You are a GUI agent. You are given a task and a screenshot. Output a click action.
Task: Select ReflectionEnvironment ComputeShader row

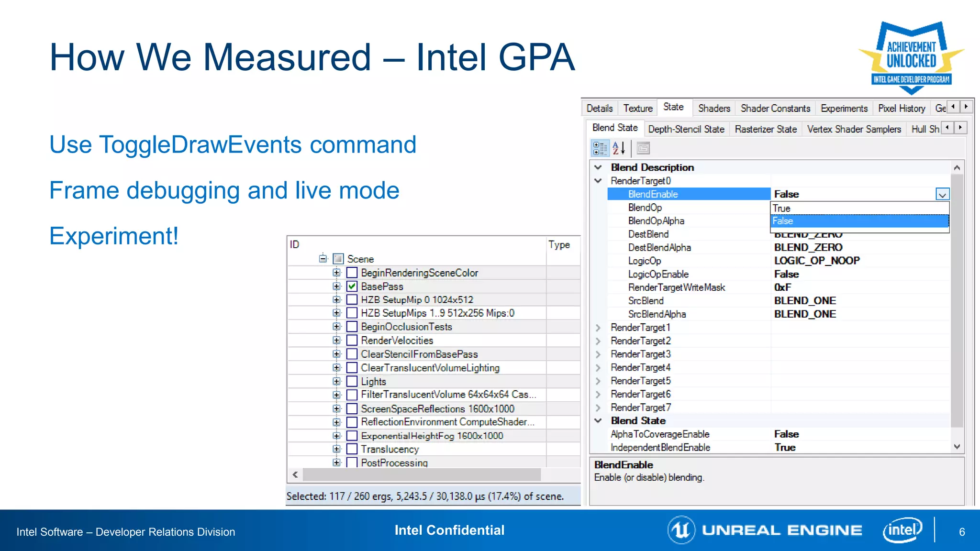(x=447, y=422)
